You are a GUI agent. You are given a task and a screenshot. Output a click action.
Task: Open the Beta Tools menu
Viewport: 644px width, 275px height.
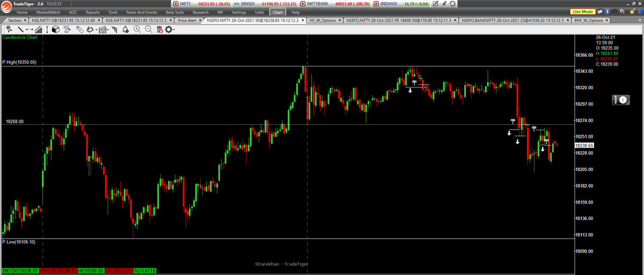tap(175, 12)
